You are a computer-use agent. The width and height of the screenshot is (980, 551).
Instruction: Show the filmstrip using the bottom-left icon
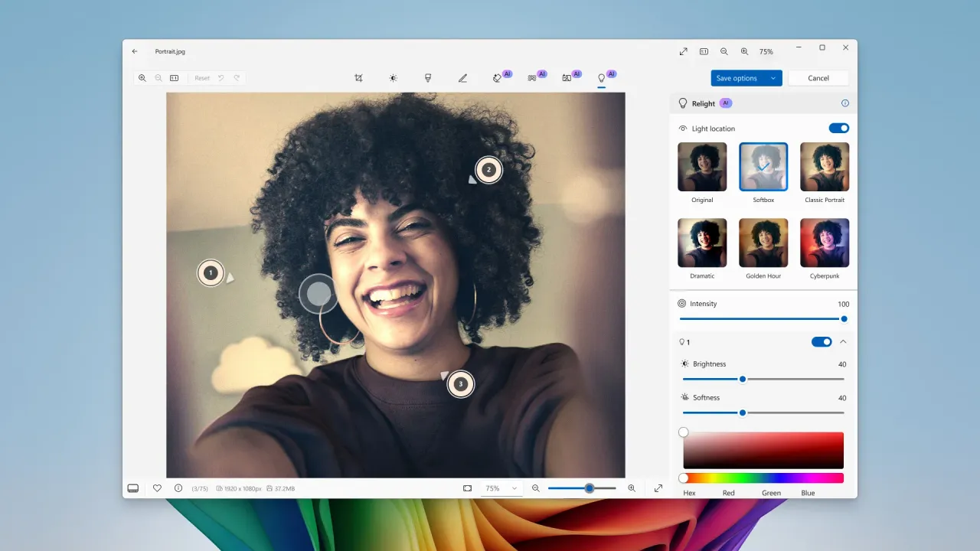tap(133, 488)
